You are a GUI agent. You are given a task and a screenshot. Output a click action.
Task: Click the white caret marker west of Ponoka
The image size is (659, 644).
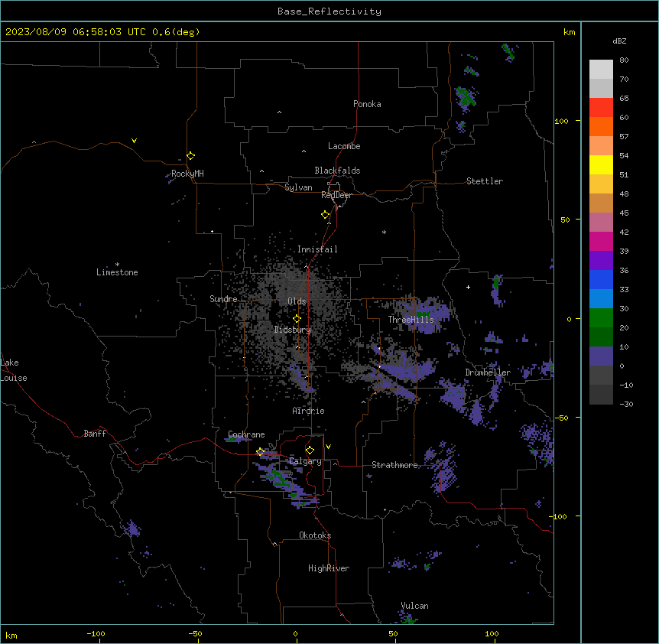coord(279,112)
